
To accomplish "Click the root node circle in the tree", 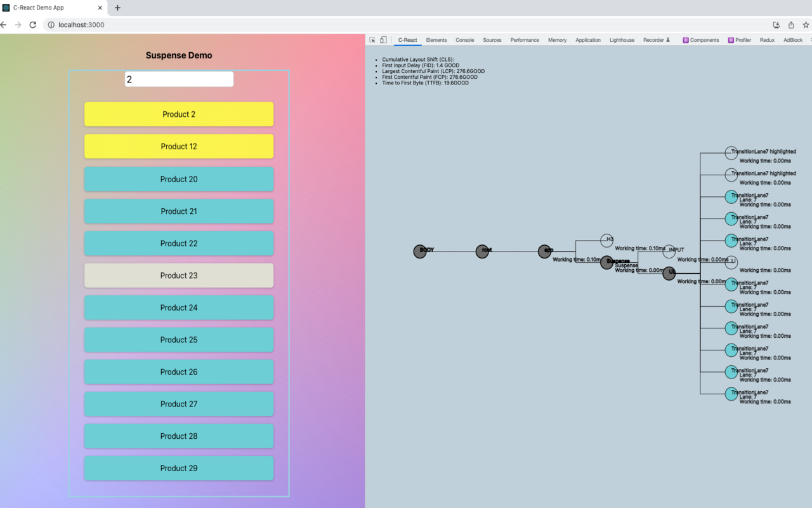I will point(482,251).
